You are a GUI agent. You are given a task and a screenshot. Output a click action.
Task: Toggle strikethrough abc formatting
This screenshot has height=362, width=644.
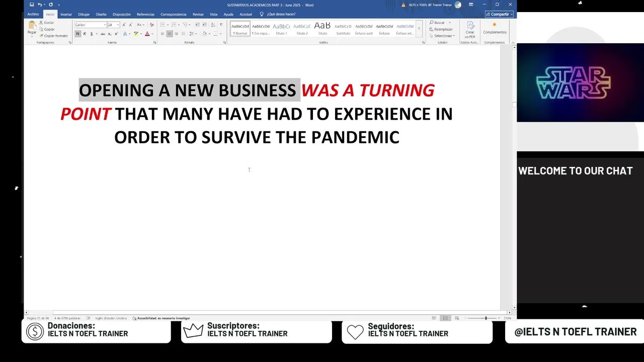(103, 34)
